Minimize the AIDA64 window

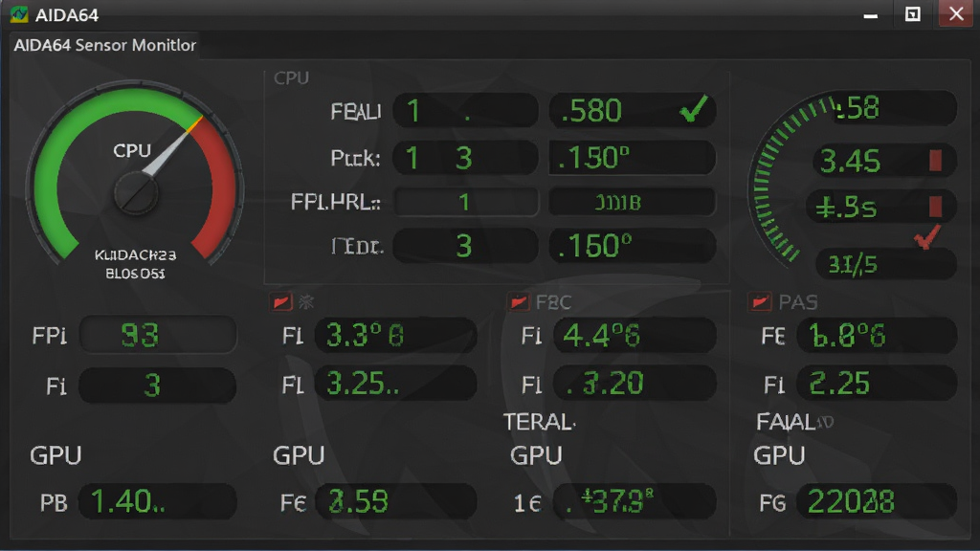871,14
